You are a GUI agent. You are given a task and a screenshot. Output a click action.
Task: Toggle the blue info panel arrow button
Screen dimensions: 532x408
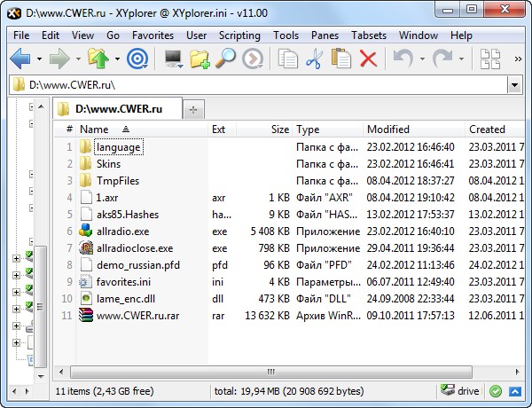pyautogui.click(x=513, y=390)
